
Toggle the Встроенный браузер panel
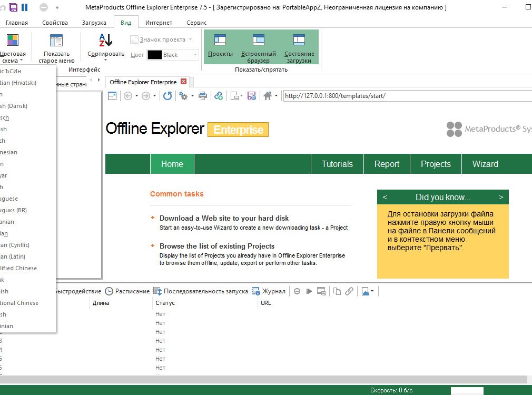(259, 47)
